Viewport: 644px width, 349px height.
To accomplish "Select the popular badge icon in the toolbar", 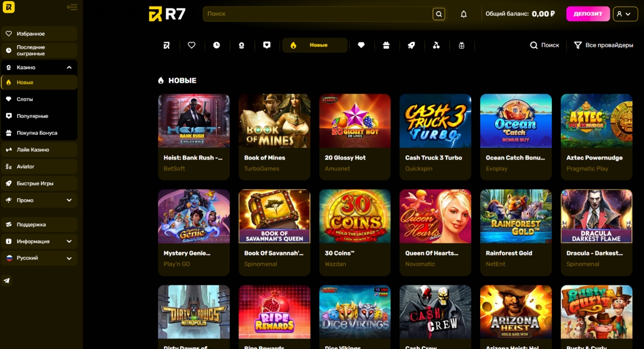I will click(x=267, y=45).
